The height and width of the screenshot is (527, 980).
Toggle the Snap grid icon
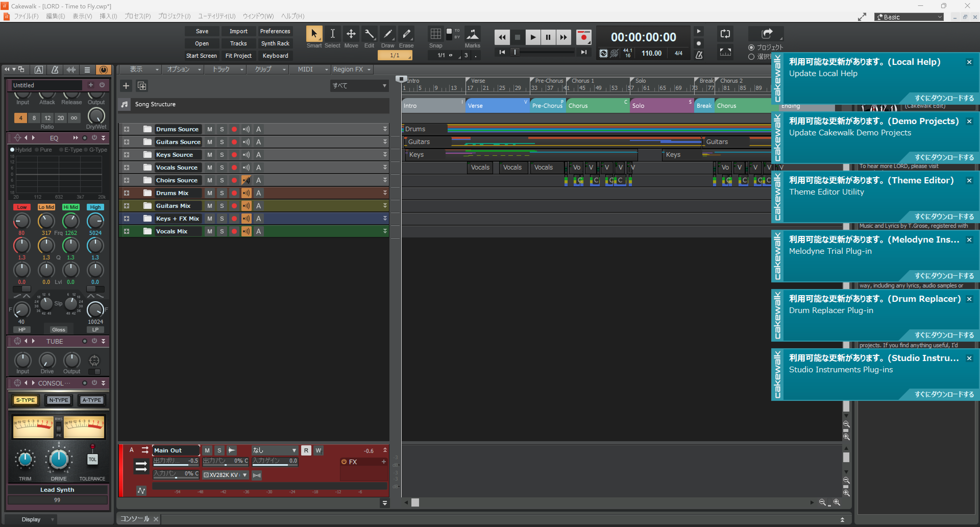[x=436, y=34]
